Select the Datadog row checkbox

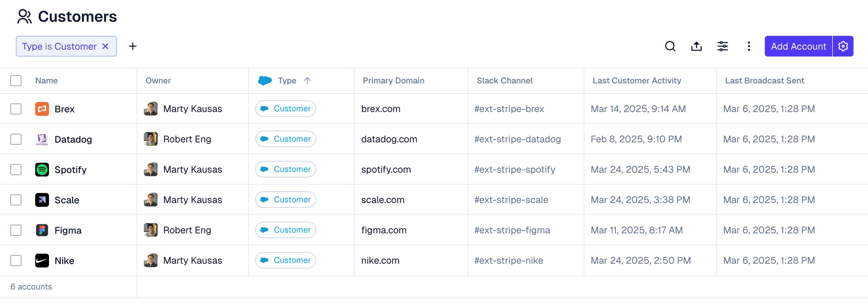tap(16, 139)
